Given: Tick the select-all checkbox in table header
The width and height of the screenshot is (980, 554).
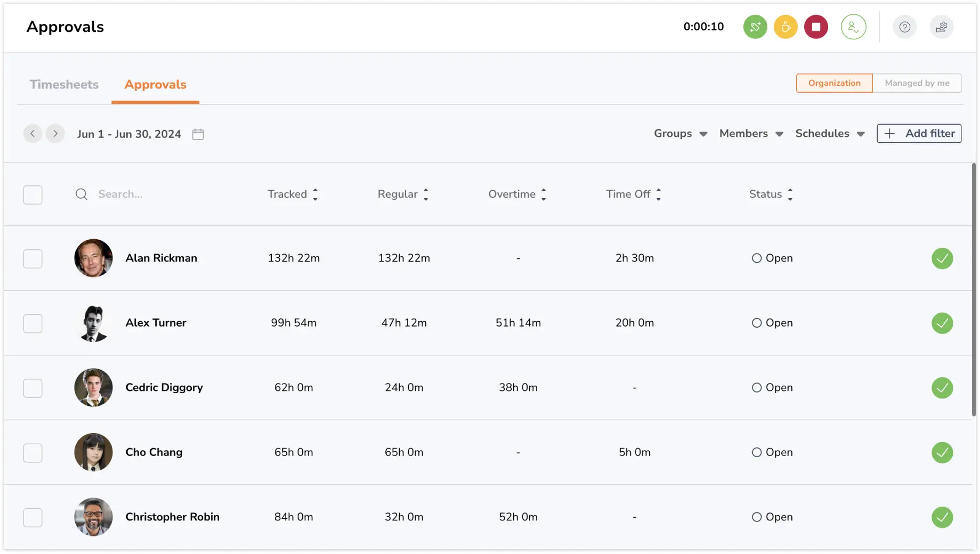Looking at the screenshot, I should (33, 194).
